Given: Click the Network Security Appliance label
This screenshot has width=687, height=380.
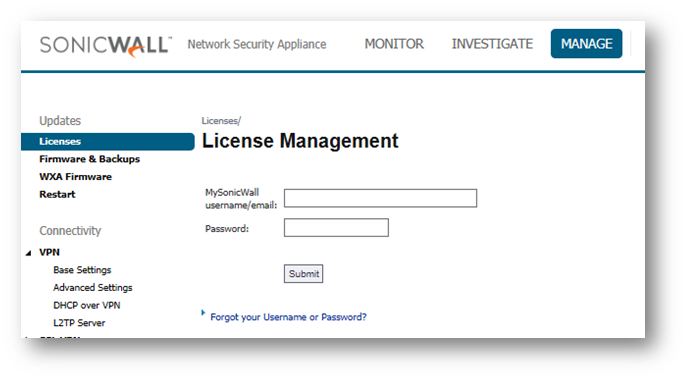Looking at the screenshot, I should click(x=257, y=44).
